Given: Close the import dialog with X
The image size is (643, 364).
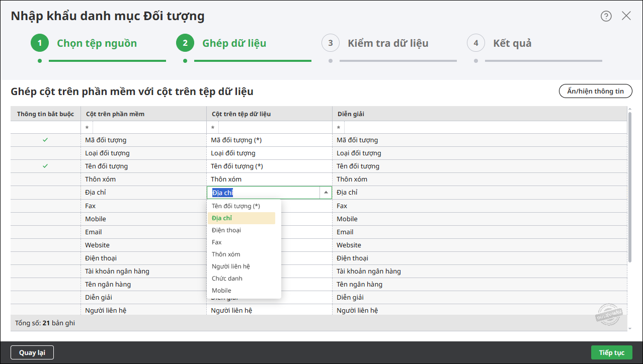Looking at the screenshot, I should pyautogui.click(x=626, y=16).
